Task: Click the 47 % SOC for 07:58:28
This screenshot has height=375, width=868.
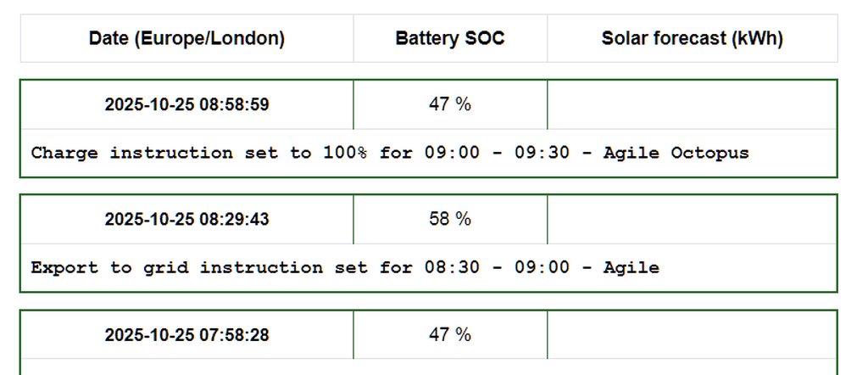Action: pyautogui.click(x=449, y=335)
